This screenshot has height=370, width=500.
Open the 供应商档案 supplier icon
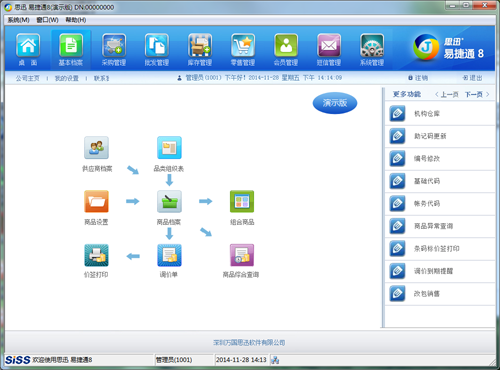tap(96, 147)
